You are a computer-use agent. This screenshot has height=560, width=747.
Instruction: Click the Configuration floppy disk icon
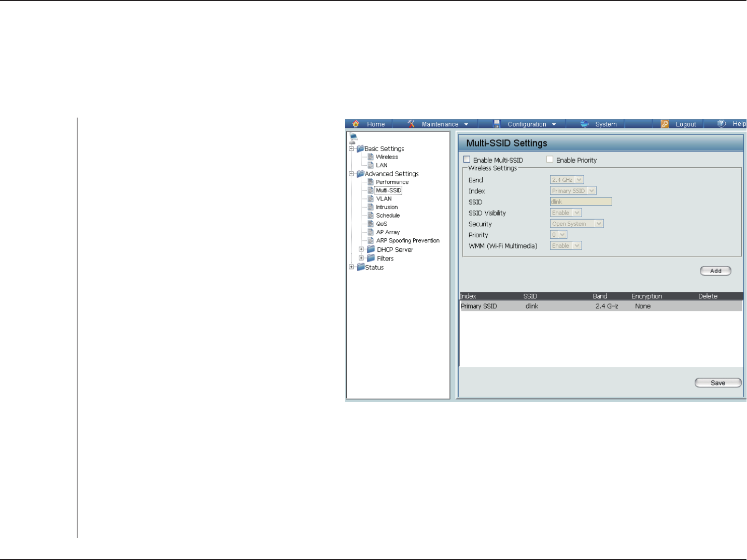point(497,124)
